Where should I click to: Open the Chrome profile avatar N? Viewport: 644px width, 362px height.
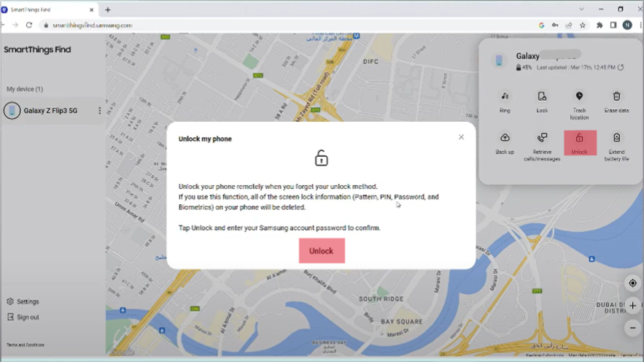coord(627,26)
